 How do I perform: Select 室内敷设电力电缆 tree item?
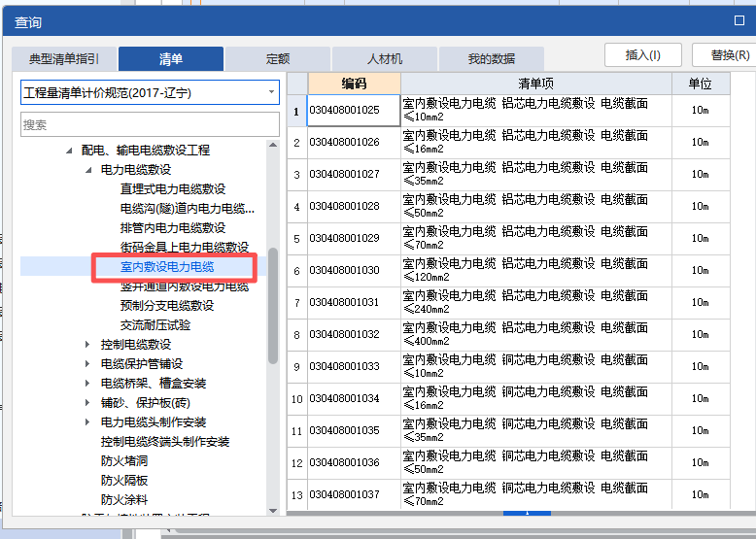coord(167,267)
